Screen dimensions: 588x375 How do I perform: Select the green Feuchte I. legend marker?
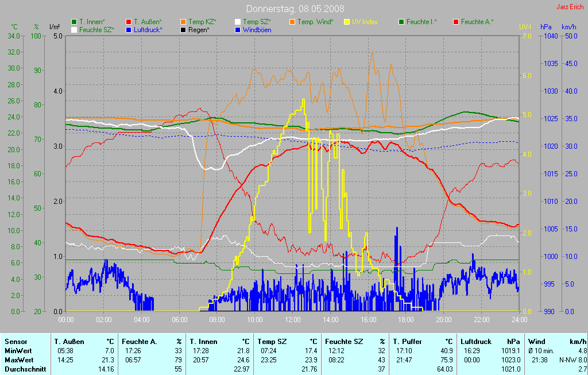click(x=401, y=22)
